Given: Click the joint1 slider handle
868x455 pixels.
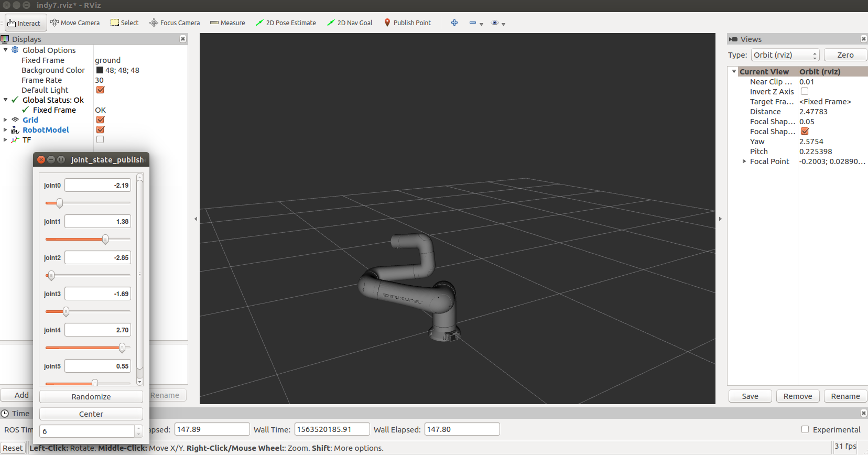Looking at the screenshot, I should point(105,239).
